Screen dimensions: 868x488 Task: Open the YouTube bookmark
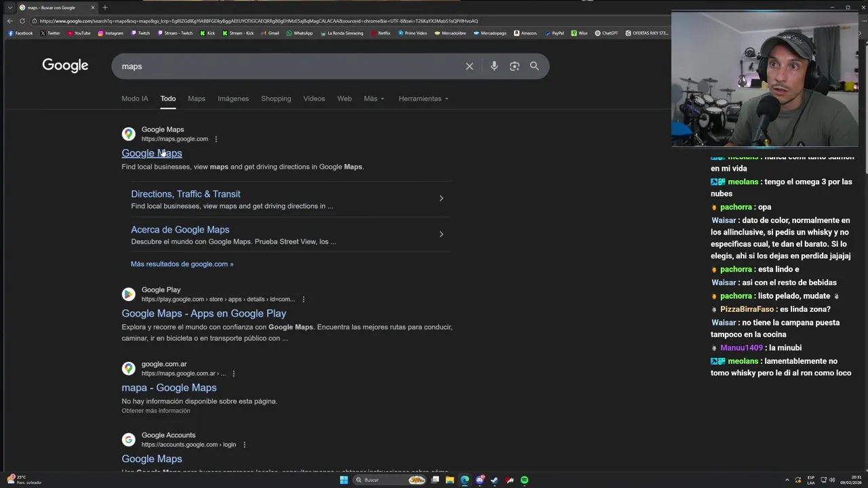pos(79,33)
